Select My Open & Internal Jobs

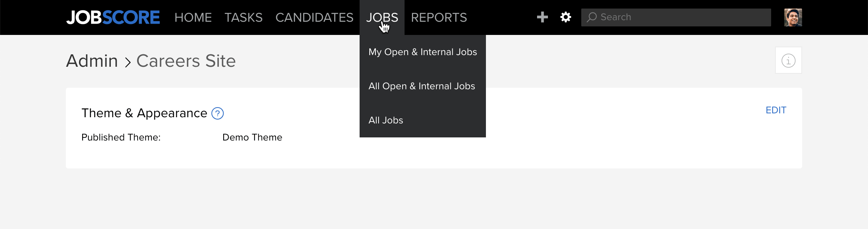[x=423, y=52]
